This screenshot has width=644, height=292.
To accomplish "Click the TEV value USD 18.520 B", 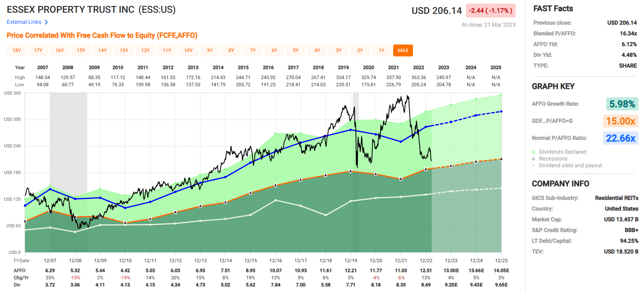I will pos(621,251).
